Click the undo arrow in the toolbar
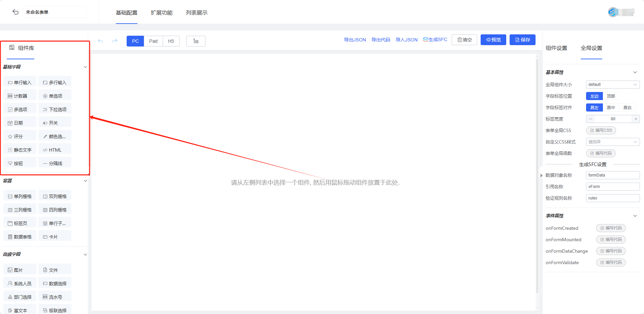The height and width of the screenshot is (314, 644). [x=100, y=41]
